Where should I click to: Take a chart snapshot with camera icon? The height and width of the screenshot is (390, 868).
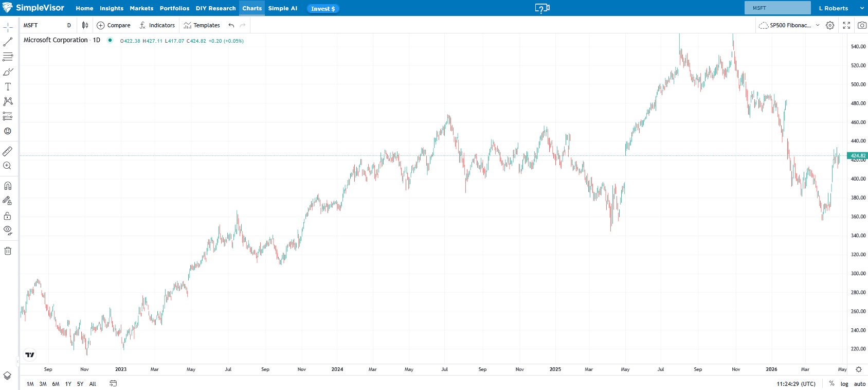pos(862,25)
